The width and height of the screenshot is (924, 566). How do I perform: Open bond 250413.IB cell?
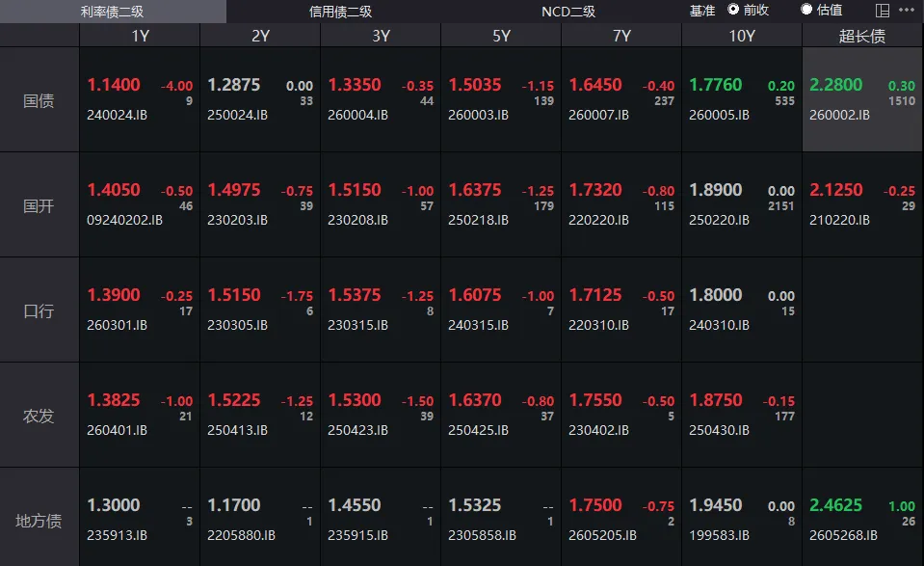click(x=260, y=415)
